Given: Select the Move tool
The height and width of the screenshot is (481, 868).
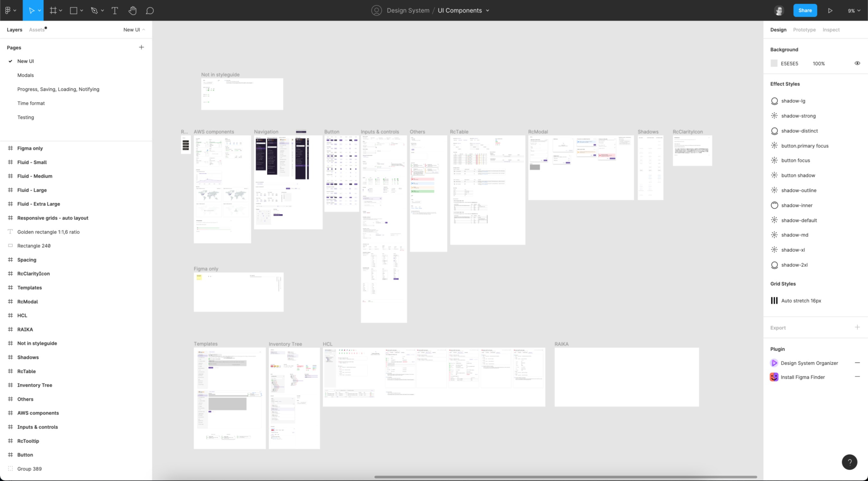Looking at the screenshot, I should click(32, 10).
